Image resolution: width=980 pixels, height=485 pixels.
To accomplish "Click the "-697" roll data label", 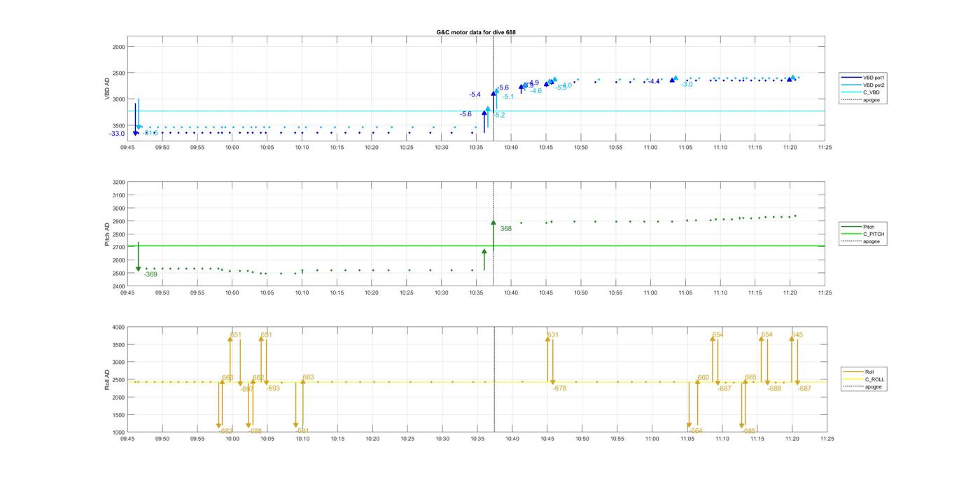I will [x=247, y=389].
